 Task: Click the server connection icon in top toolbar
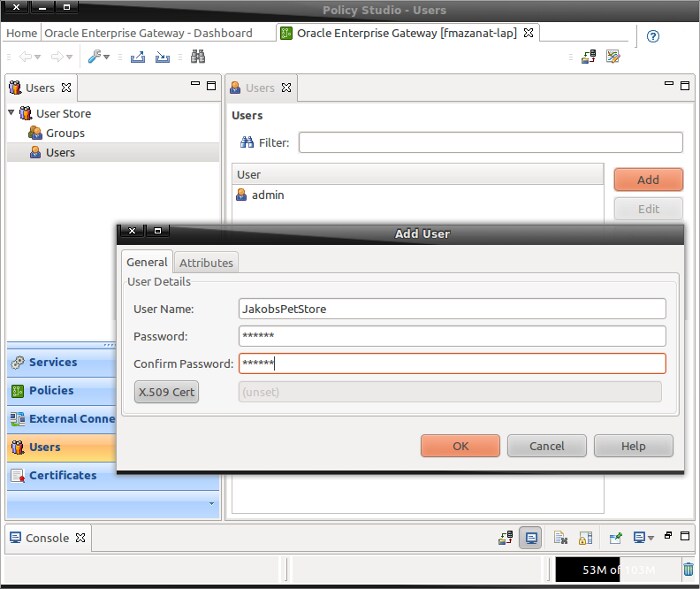pyautogui.click(x=589, y=56)
